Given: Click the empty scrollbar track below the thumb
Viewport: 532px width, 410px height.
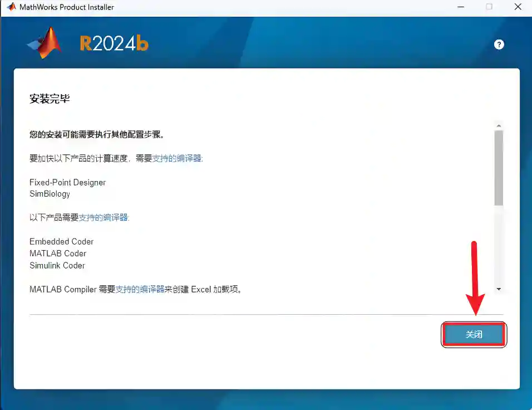Looking at the screenshot, I should coord(499,245).
